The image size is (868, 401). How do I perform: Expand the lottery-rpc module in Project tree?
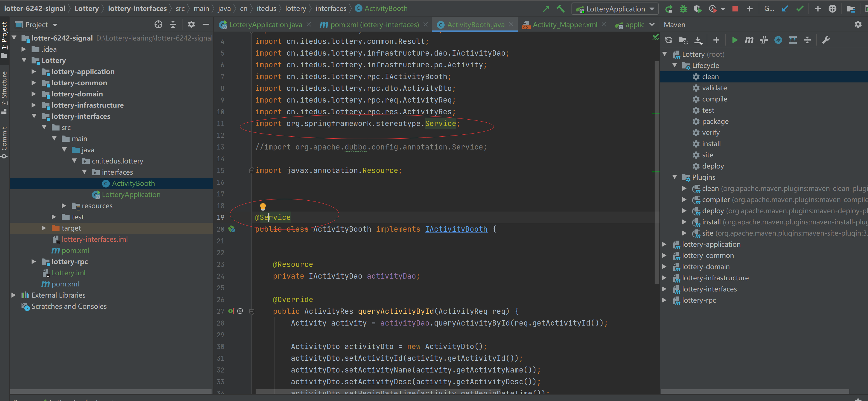click(34, 262)
